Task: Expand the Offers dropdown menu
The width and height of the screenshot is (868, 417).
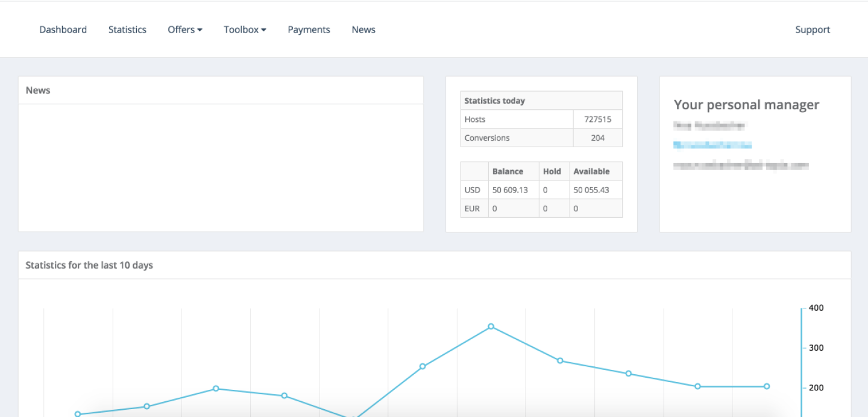Action: (184, 30)
